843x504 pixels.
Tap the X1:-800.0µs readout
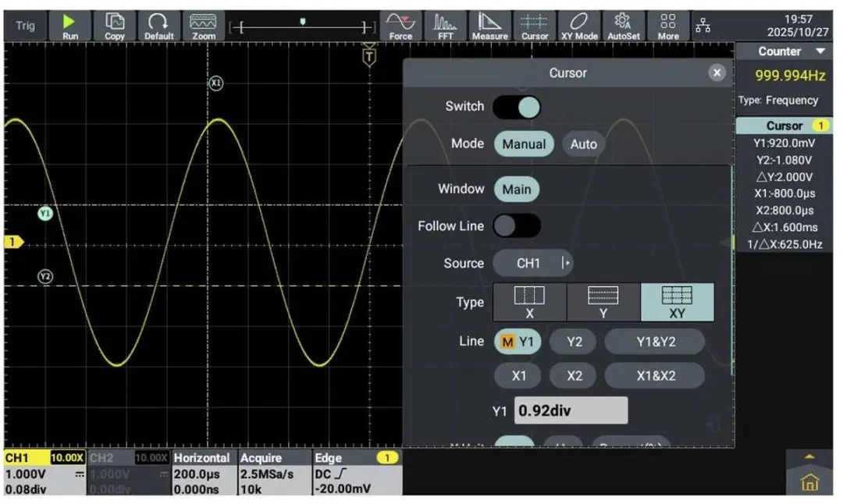click(784, 194)
